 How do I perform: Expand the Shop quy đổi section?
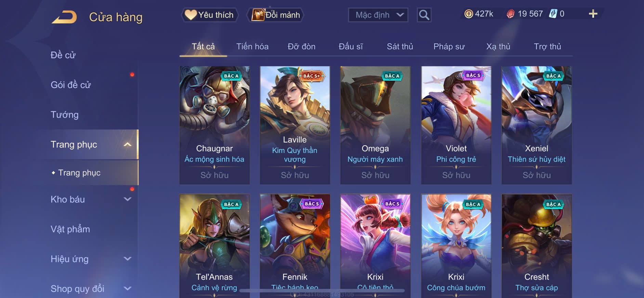click(x=127, y=288)
